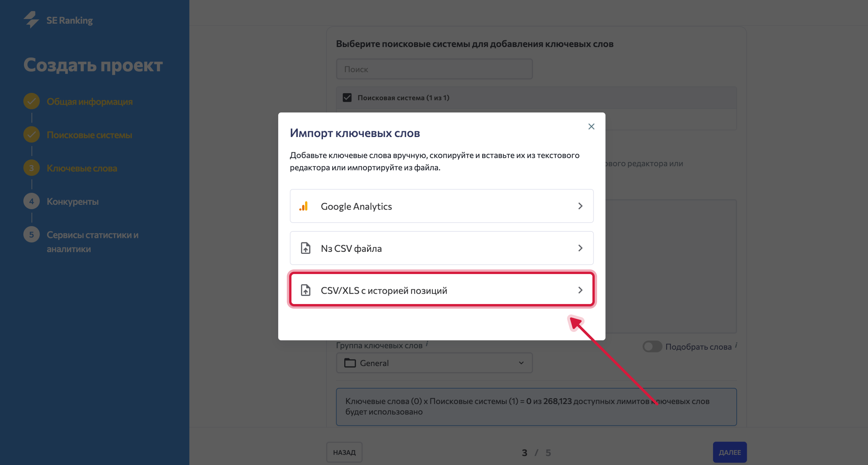This screenshot has height=465, width=868.
Task: Go to 'Сервисы статистики и аналитики' step
Action: [93, 242]
